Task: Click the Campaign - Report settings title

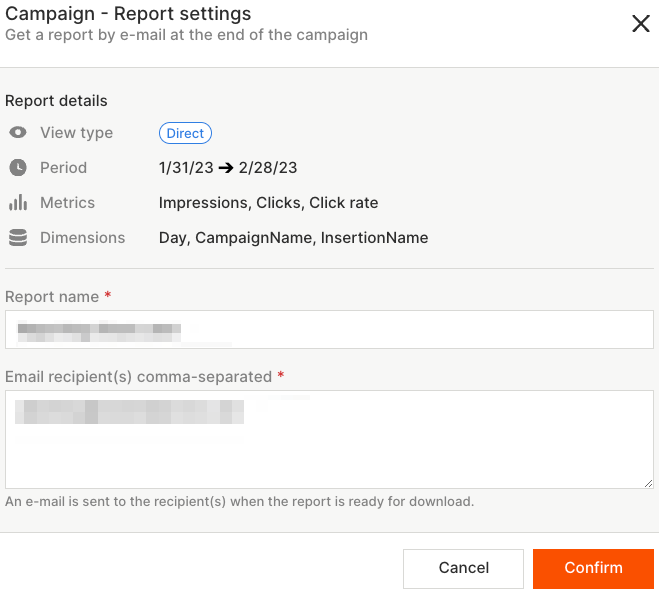Action: [x=128, y=15]
